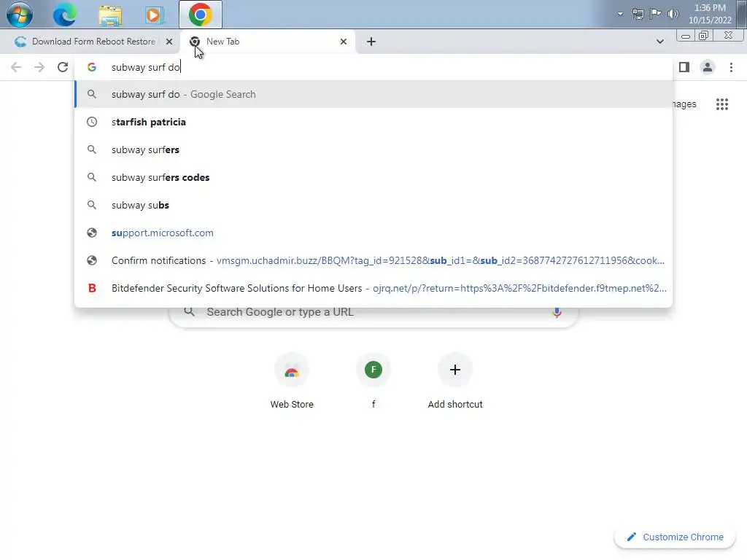Click search icon beside subway surfers codes
The height and width of the screenshot is (560, 747).
click(x=92, y=177)
